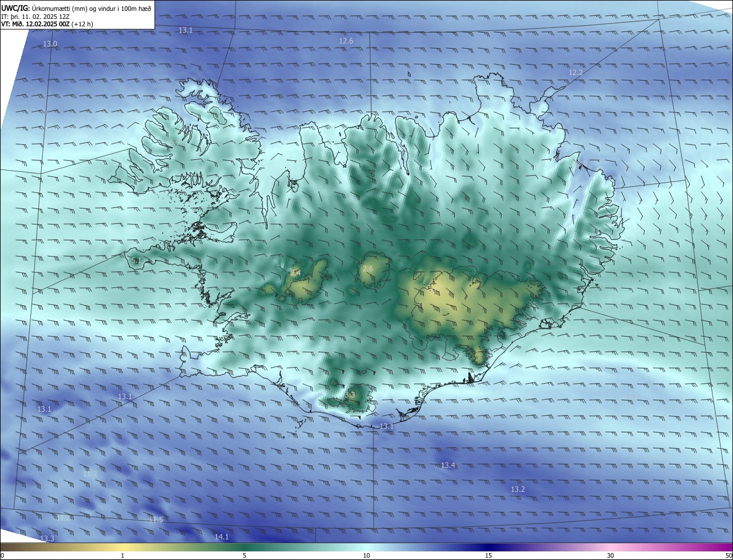Image resolution: width=733 pixels, height=560 pixels.
Task: Click the 5 tick on the color scale
Action: pos(245,555)
